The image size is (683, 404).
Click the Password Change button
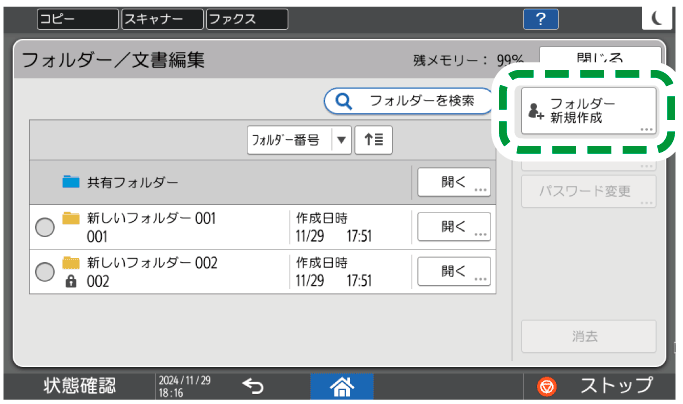[588, 191]
